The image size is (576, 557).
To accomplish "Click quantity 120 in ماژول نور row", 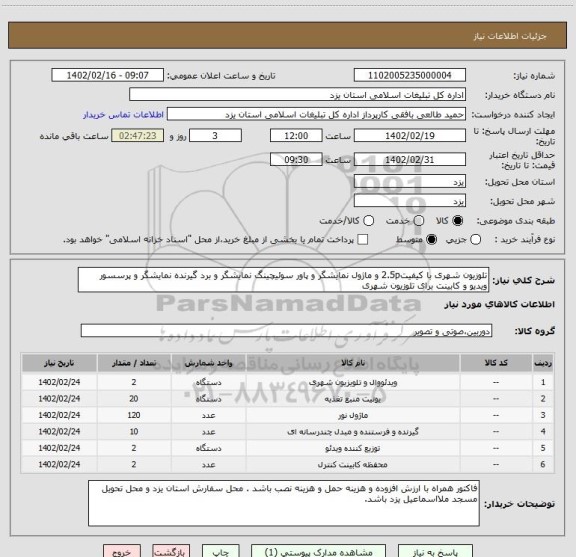I will [134, 415].
